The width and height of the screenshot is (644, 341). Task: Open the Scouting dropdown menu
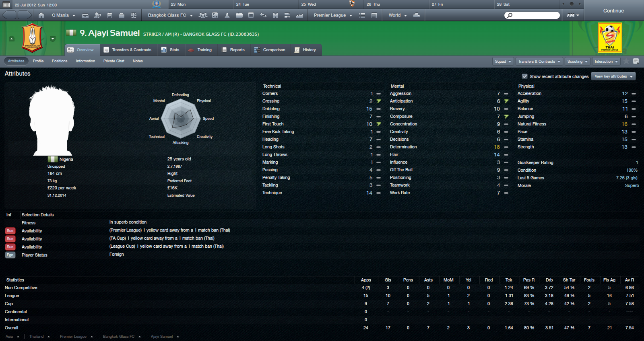click(578, 62)
